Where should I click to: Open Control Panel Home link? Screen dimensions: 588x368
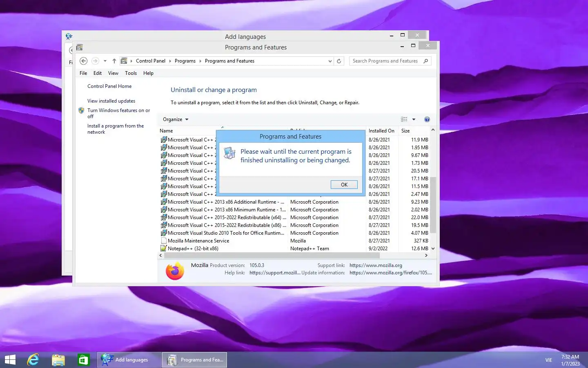109,86
